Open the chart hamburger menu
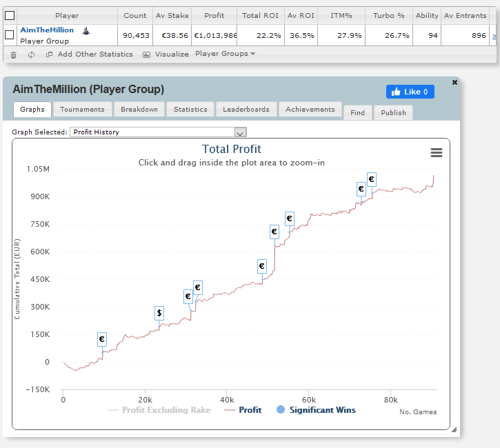Viewport: 500px width, 448px height. (x=437, y=152)
